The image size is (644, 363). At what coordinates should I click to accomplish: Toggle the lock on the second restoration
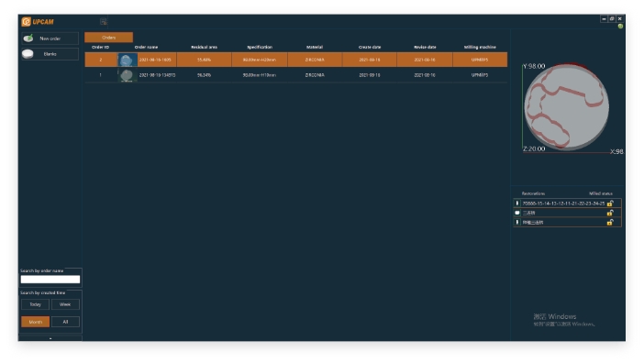tap(610, 213)
